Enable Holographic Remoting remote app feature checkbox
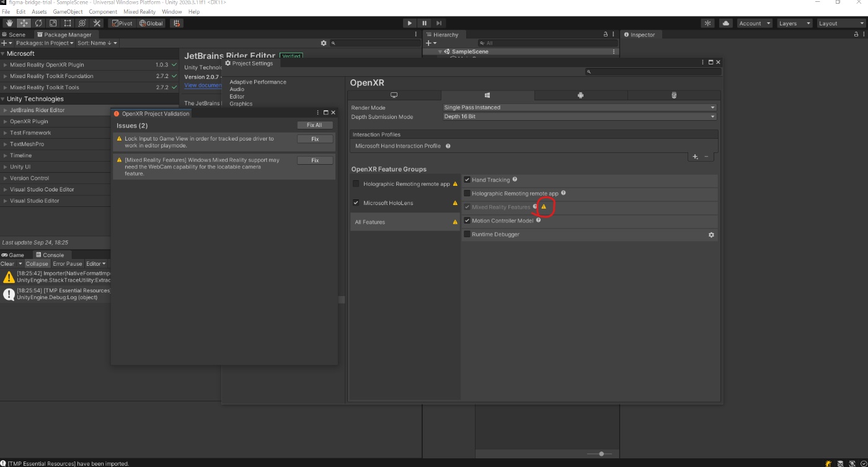Viewport: 868px width, 467px height. coord(467,193)
